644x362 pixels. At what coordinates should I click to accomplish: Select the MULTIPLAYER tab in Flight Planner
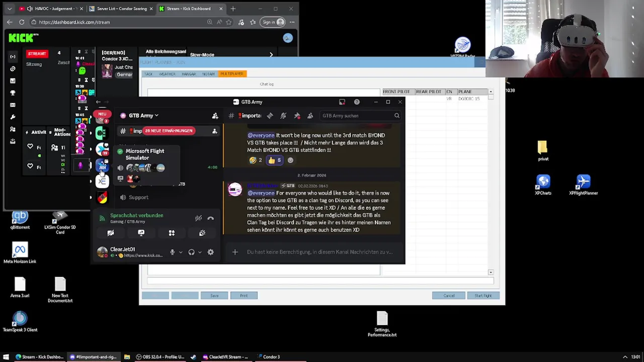[x=232, y=74]
